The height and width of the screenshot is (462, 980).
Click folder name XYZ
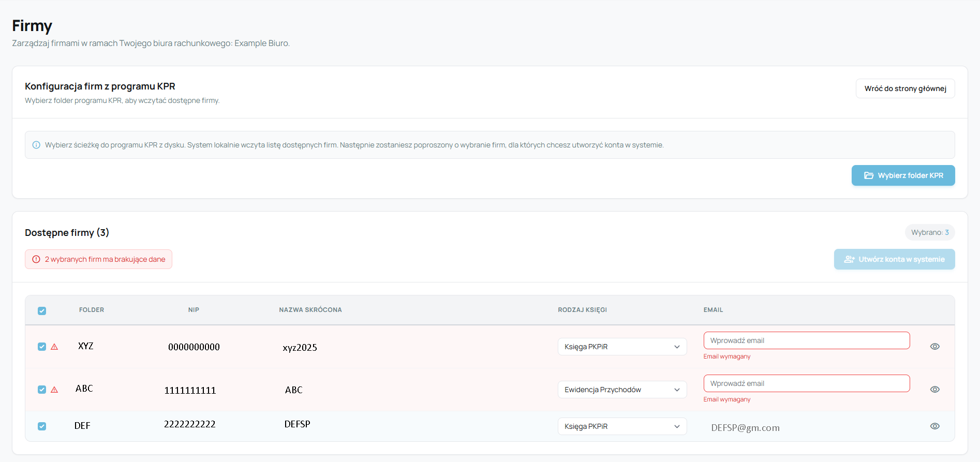click(86, 346)
